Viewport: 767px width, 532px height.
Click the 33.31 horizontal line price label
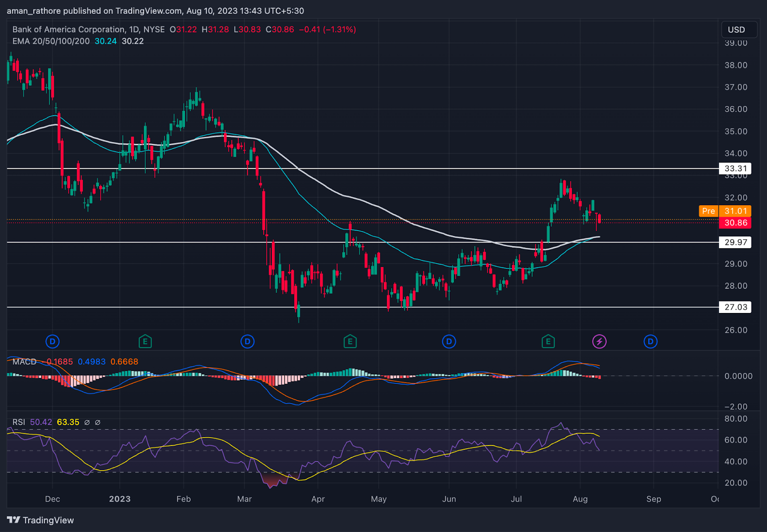click(x=735, y=169)
